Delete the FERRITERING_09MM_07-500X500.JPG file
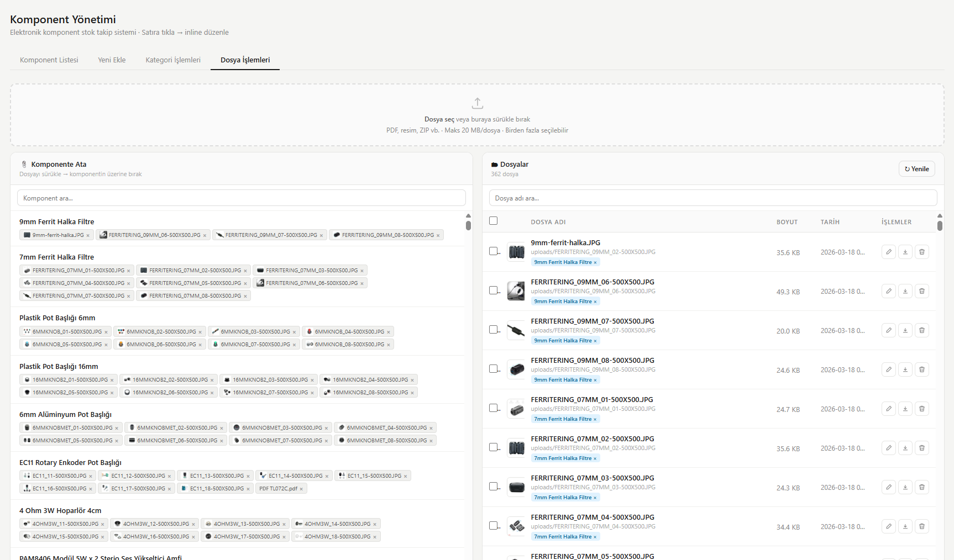Screen dimensions: 954x560 [921, 331]
